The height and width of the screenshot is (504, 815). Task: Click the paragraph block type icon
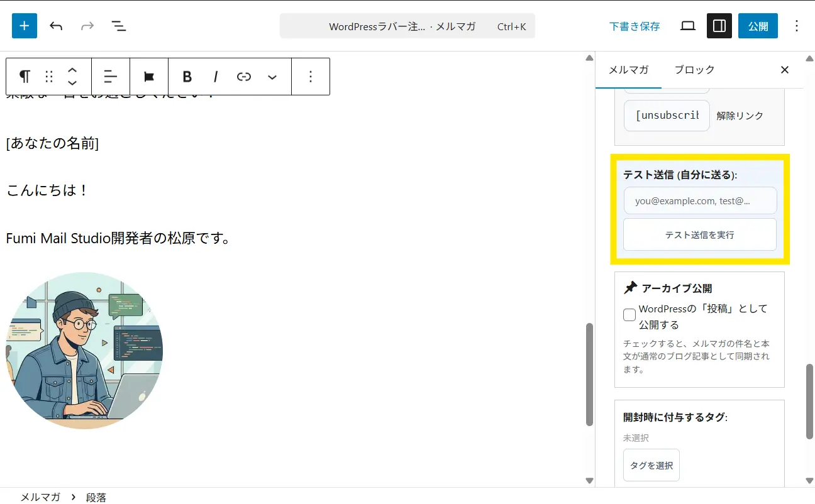[25, 77]
